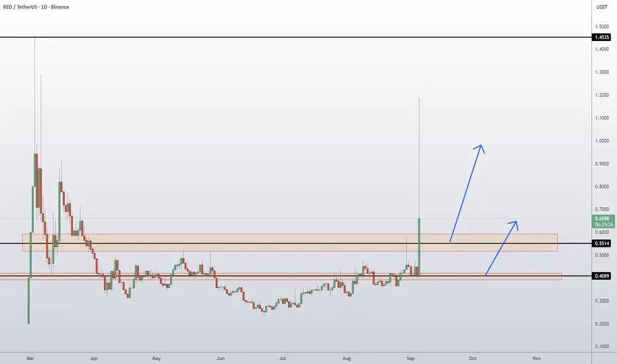Viewport: 617px width, 364px height.
Task: Click the 0.5000 price axis value
Action: point(602,255)
